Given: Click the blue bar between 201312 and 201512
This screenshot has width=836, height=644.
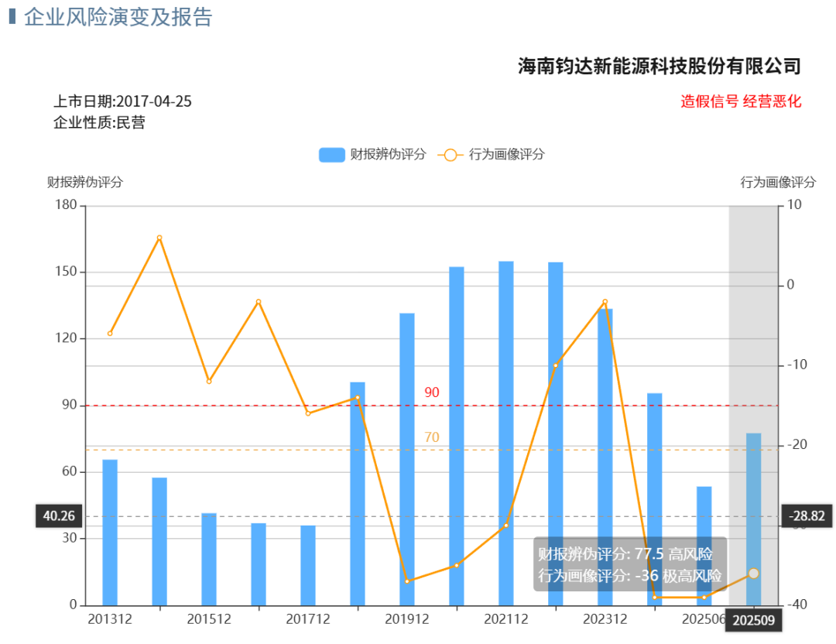Looking at the screenshot, I should (x=159, y=541).
